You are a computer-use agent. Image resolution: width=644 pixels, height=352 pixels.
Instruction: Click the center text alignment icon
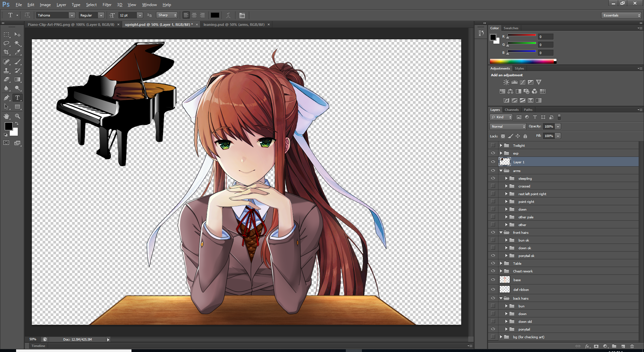pyautogui.click(x=194, y=15)
